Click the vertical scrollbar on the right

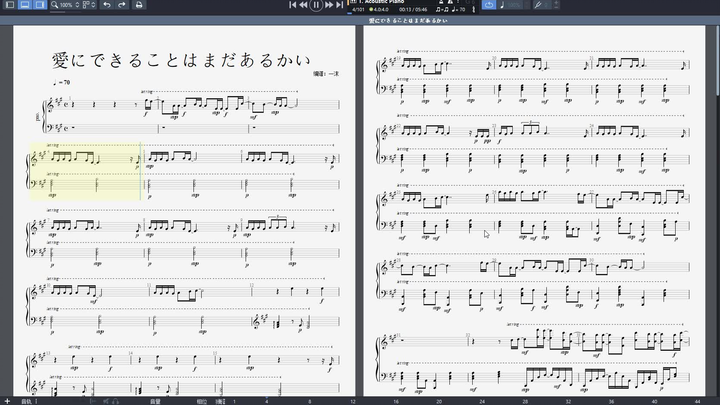click(717, 60)
